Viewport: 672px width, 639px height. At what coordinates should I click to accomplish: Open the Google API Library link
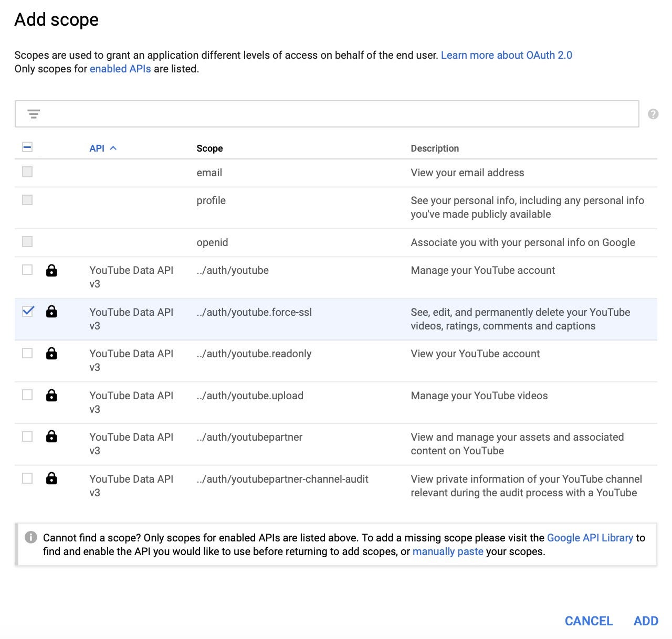pos(590,538)
